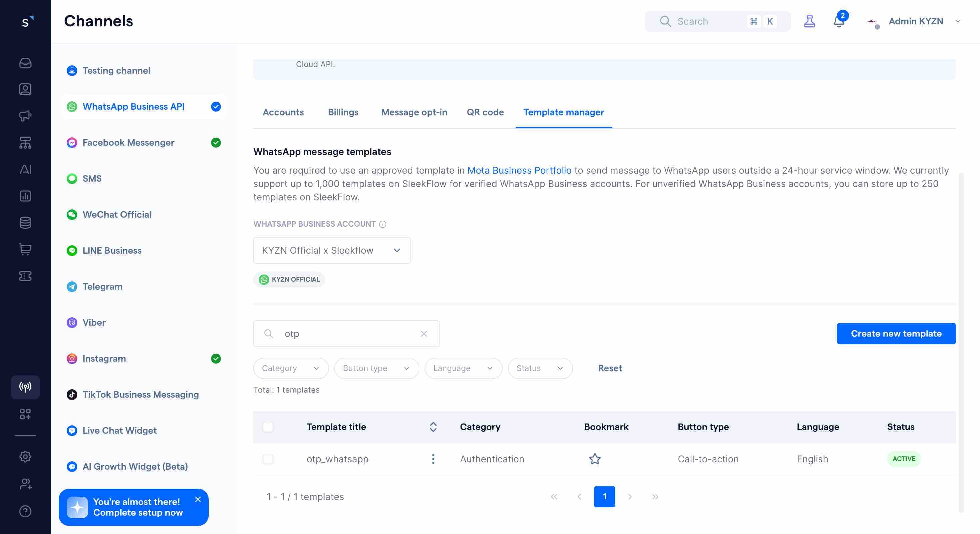The height and width of the screenshot is (534, 980).
Task: Clear the otp search text
Action: pyautogui.click(x=424, y=334)
